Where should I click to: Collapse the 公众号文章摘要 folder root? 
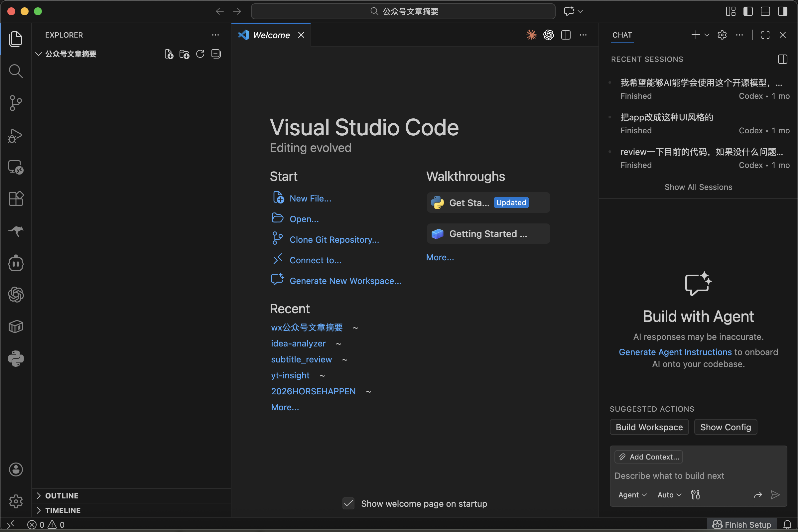(38, 54)
